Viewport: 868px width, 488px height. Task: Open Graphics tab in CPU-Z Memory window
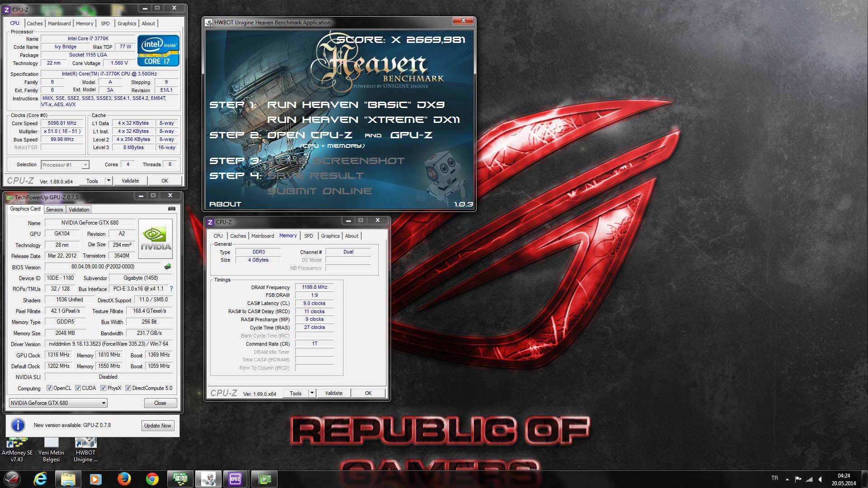pyautogui.click(x=330, y=236)
